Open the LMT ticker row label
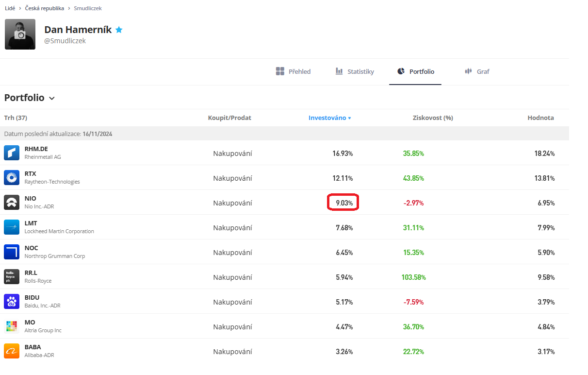The height and width of the screenshot is (375, 588). coord(31,223)
